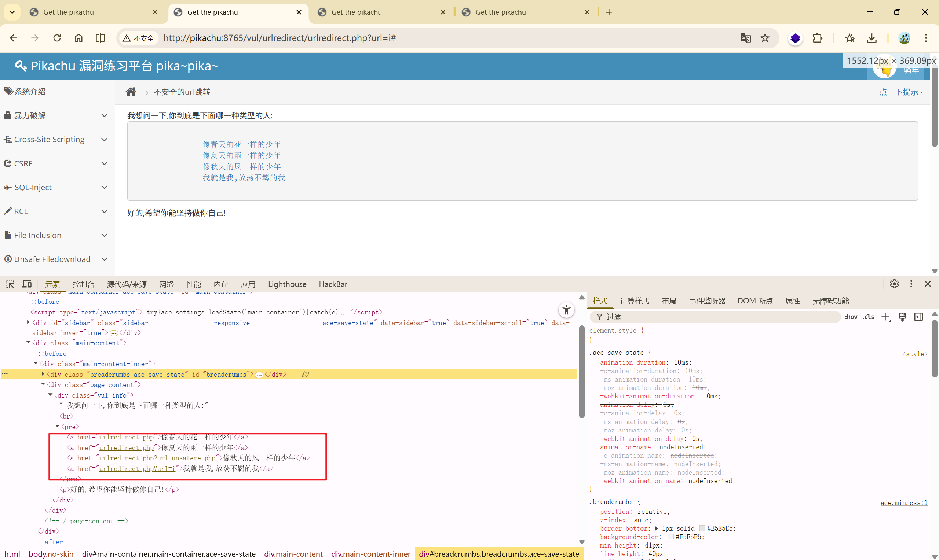Click the DevTools inspect element picker icon
939x560 pixels.
pos(10,284)
